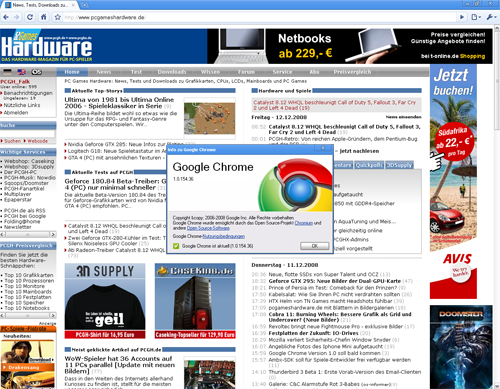Open the Abo navigation item
Viewport: 500px width, 389px height.
(x=314, y=72)
